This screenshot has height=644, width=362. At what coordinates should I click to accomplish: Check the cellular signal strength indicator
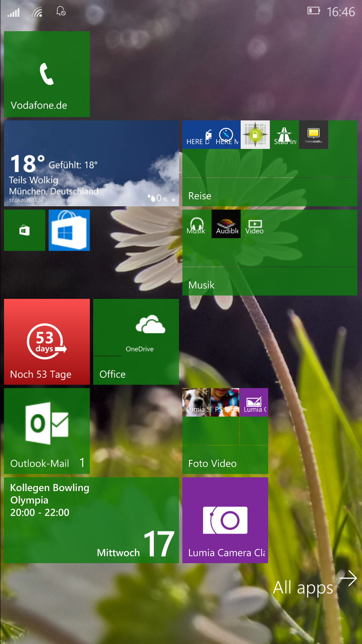(14, 12)
